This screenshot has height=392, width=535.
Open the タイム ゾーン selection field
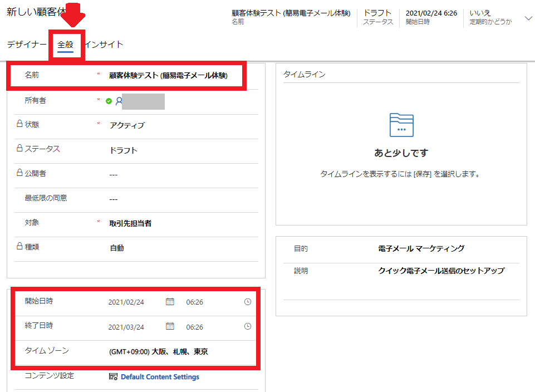(159, 352)
